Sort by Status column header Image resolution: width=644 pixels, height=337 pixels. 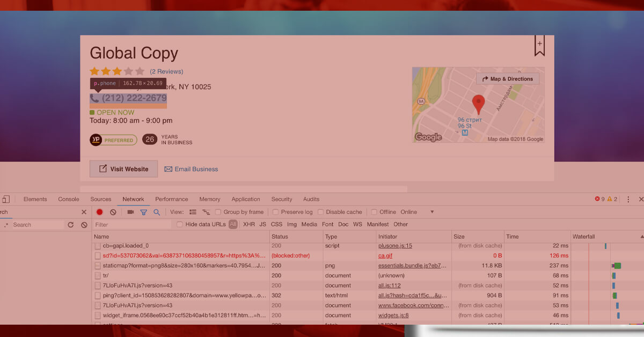tap(296, 237)
